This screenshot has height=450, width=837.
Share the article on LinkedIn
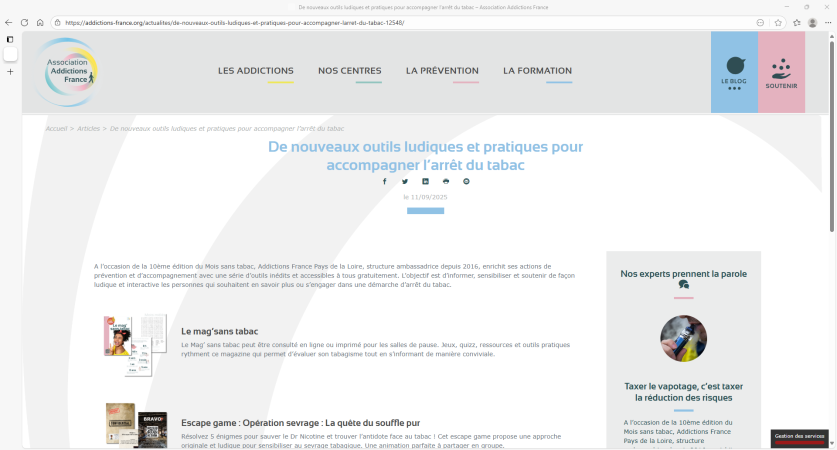pos(425,181)
